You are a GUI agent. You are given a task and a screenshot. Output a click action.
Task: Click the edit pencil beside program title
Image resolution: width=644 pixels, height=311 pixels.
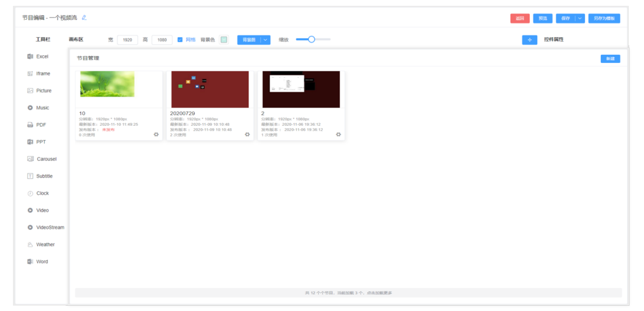point(84,18)
